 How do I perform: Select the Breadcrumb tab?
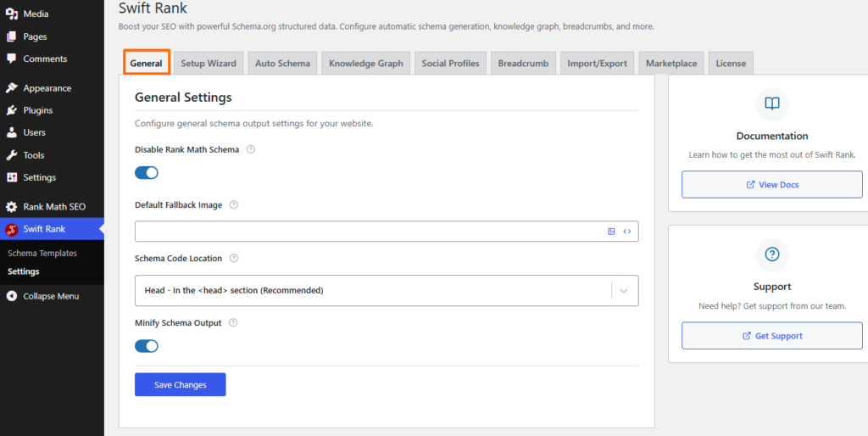click(523, 63)
